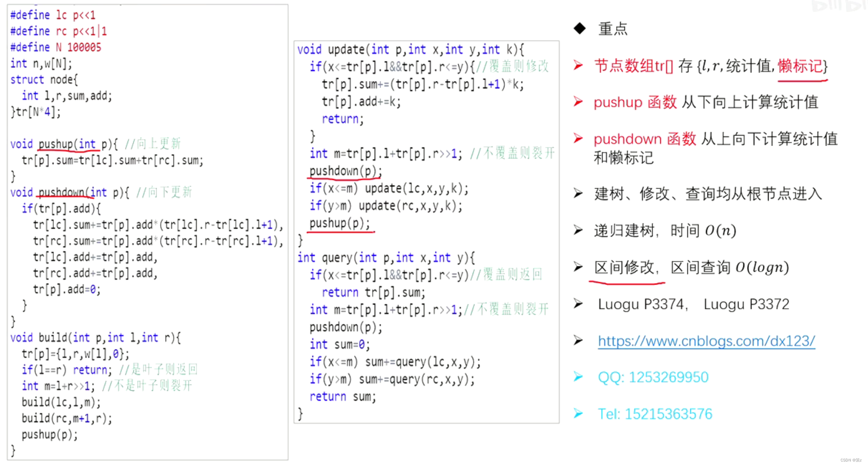Screen dimensions: 868x466
Task: Click the void build function header
Action: click(95, 338)
